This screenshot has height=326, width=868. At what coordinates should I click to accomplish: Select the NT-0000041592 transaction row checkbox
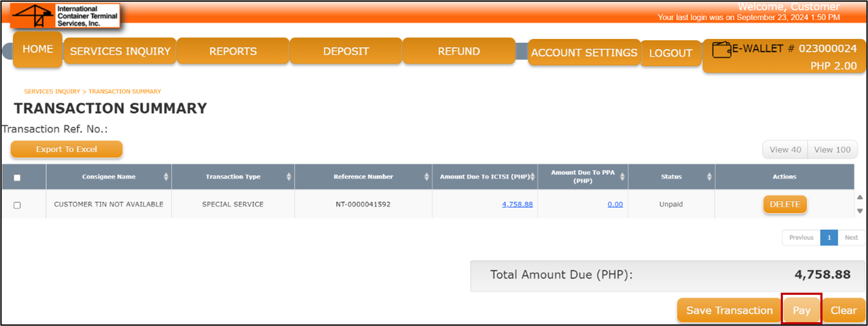(x=17, y=205)
